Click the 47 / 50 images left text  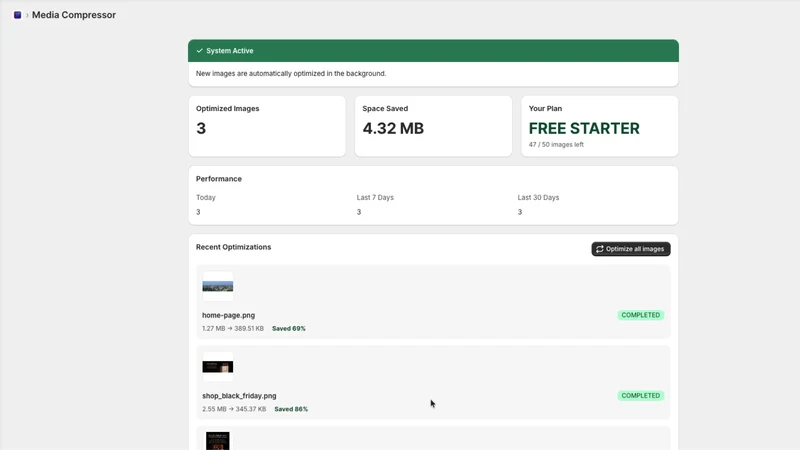pyautogui.click(x=556, y=145)
